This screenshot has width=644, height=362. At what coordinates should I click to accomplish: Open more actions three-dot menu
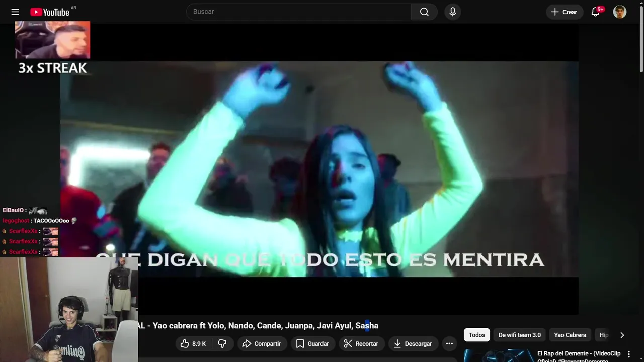(x=449, y=343)
